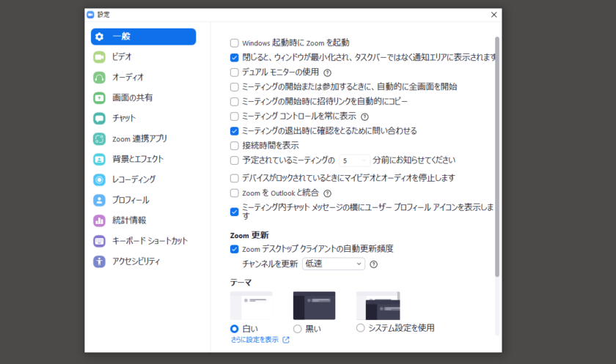Close the 設定 window
616x364 pixels.
click(x=494, y=15)
